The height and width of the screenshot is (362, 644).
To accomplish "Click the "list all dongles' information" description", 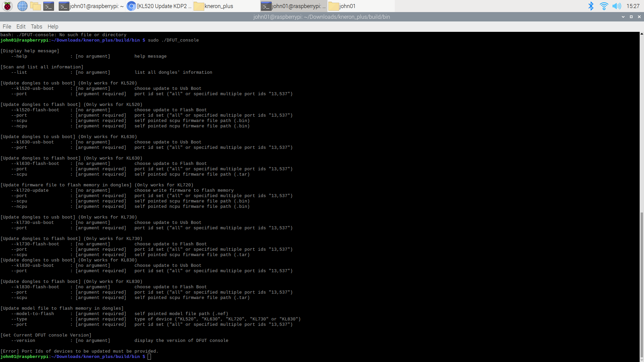I will point(173,72).
